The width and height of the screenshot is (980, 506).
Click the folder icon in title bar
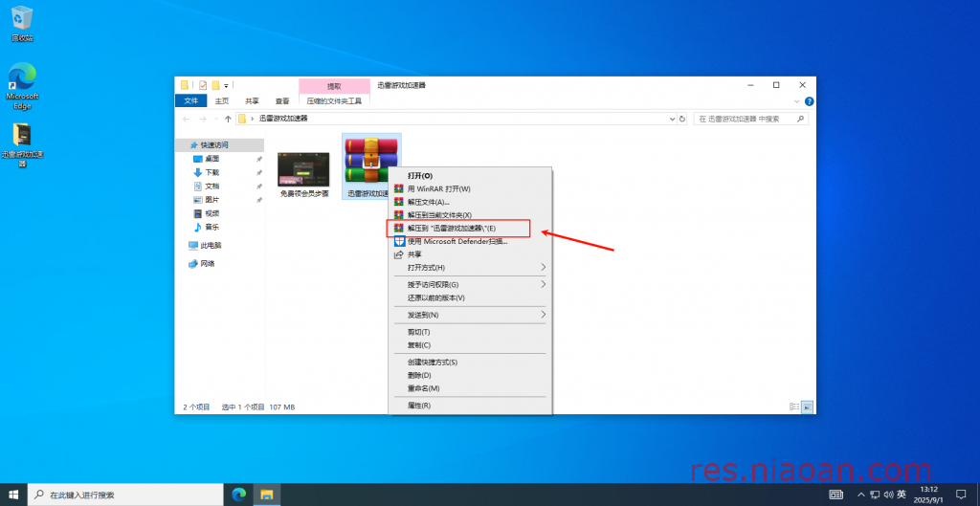click(x=185, y=85)
